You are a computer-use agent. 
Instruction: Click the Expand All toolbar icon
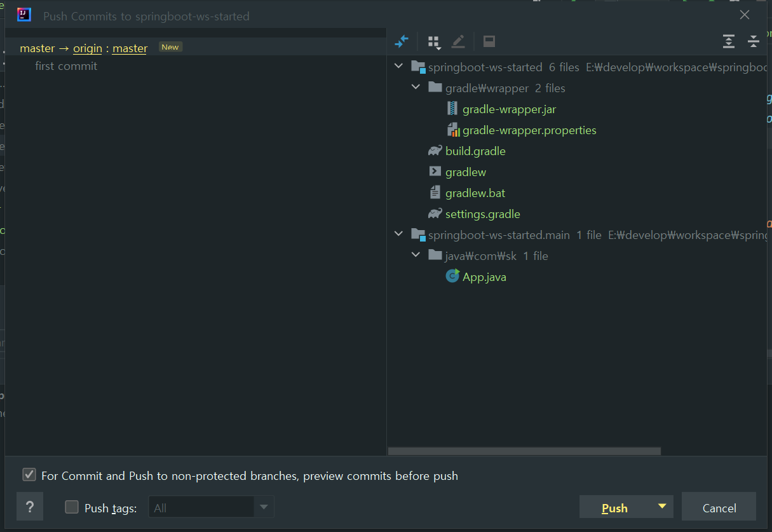[729, 42]
